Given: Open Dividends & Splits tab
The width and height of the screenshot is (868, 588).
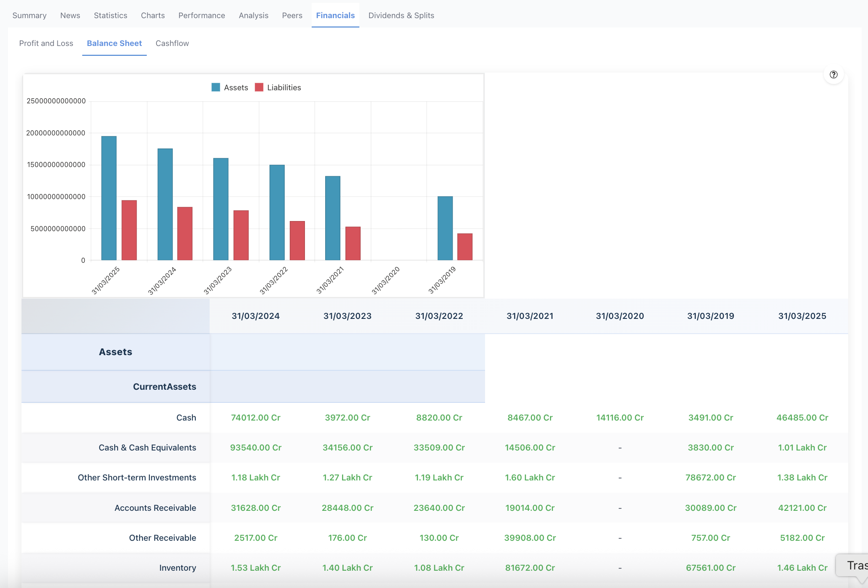Looking at the screenshot, I should pyautogui.click(x=401, y=16).
